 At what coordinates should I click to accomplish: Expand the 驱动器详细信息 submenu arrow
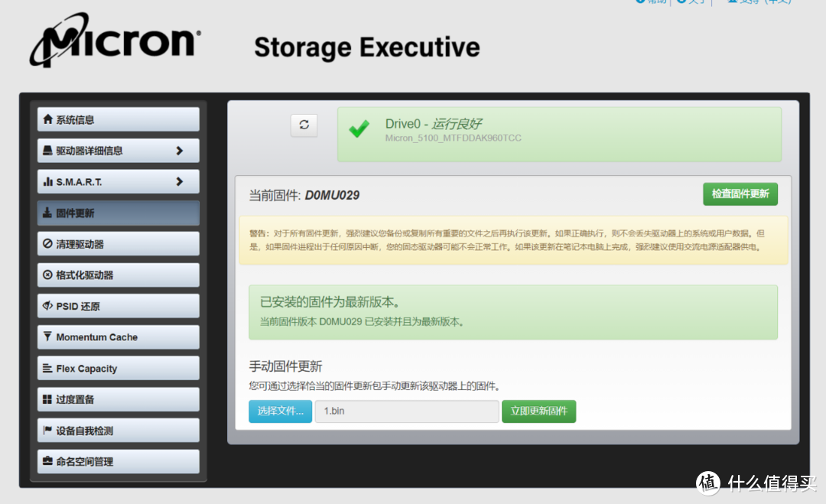coord(180,151)
